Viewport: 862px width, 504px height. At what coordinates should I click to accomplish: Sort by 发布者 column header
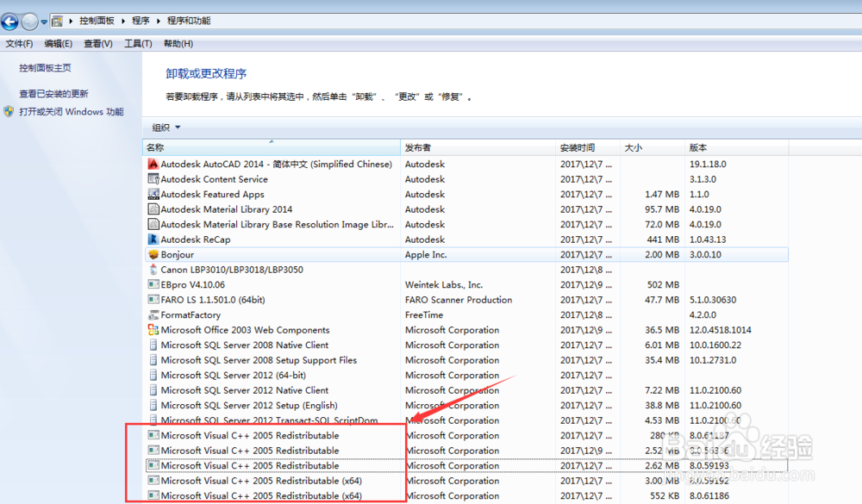tap(478, 147)
